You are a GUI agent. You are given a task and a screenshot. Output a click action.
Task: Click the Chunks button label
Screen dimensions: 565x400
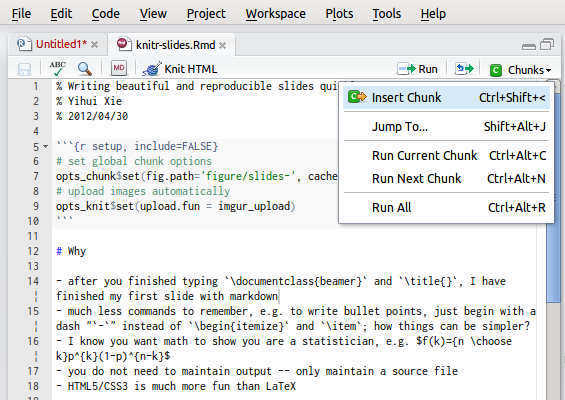point(526,70)
